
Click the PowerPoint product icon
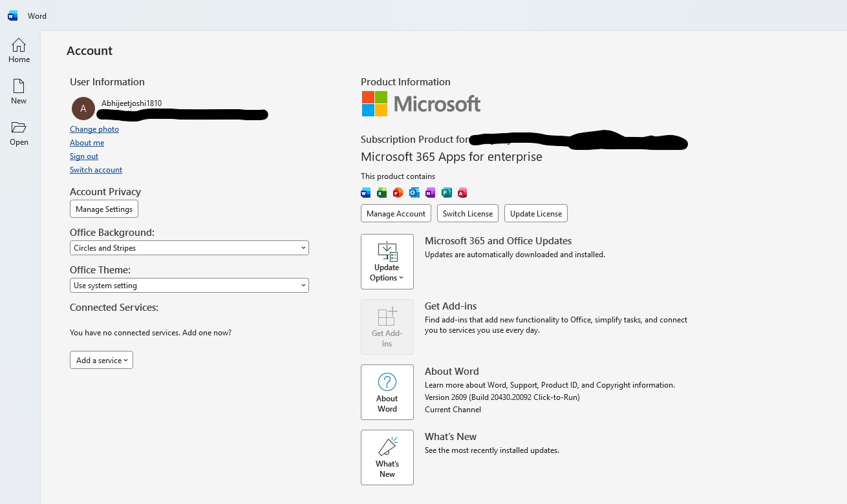[x=398, y=193]
